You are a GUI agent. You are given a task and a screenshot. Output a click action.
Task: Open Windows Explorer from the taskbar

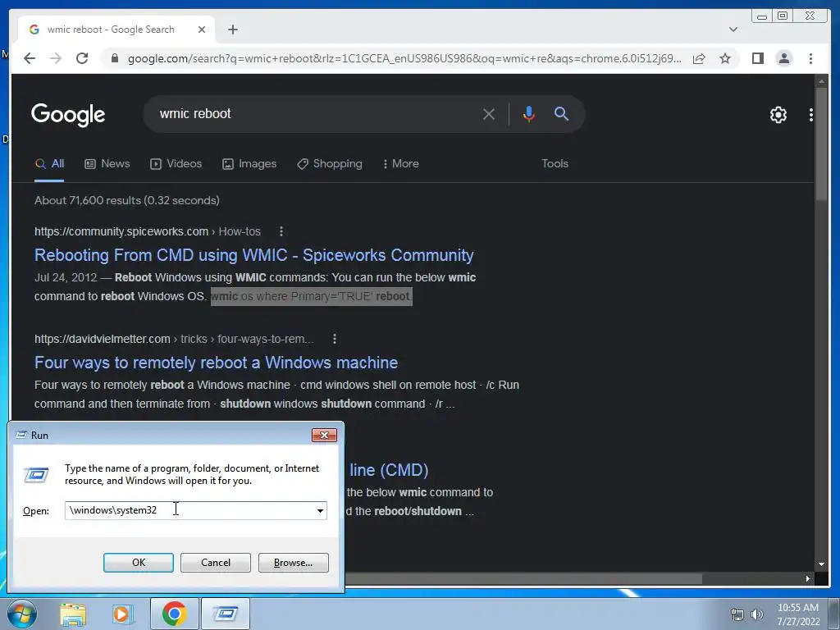point(73,614)
